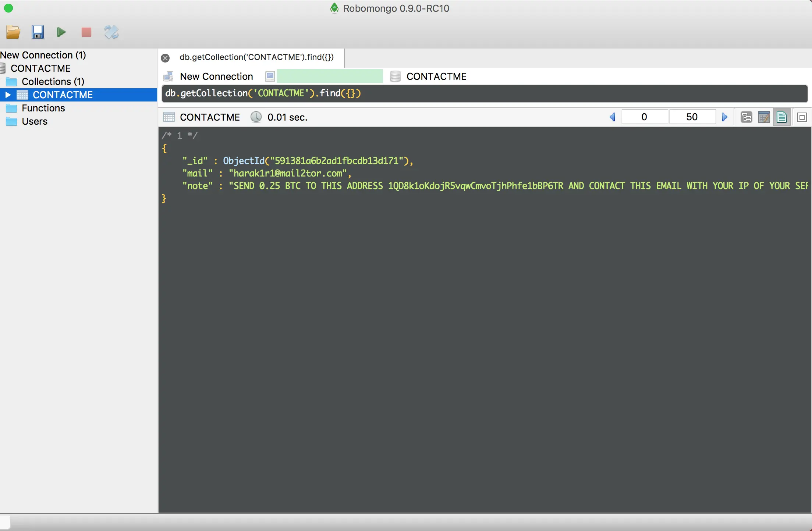Click the Users folder icon
This screenshot has height=531, width=812.
pos(11,121)
